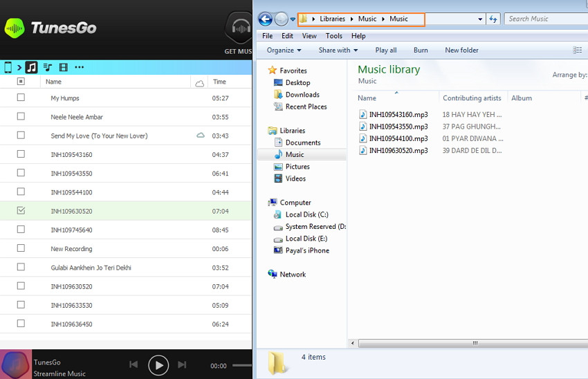
Task: Open the File menu
Action: (268, 36)
